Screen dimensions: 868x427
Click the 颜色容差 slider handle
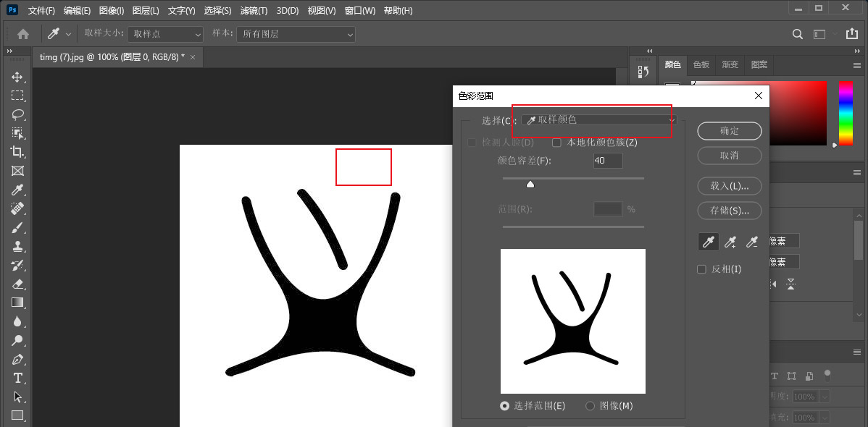[530, 184]
